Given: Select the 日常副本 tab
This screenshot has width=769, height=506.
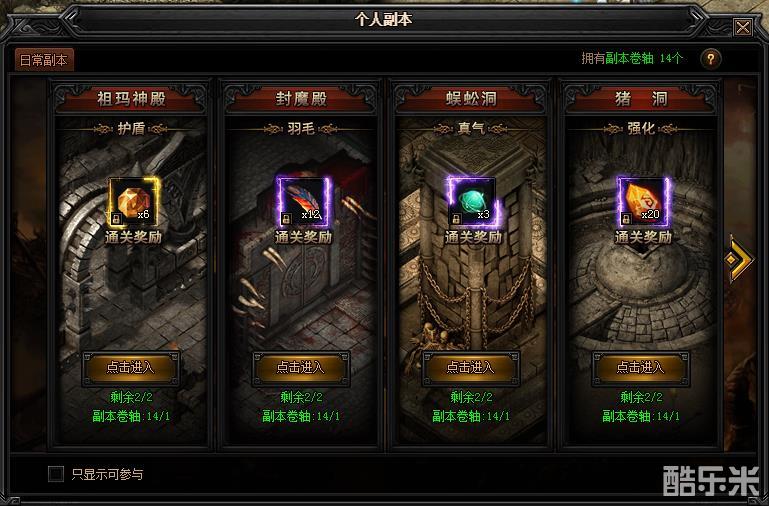Looking at the screenshot, I should 44,60.
